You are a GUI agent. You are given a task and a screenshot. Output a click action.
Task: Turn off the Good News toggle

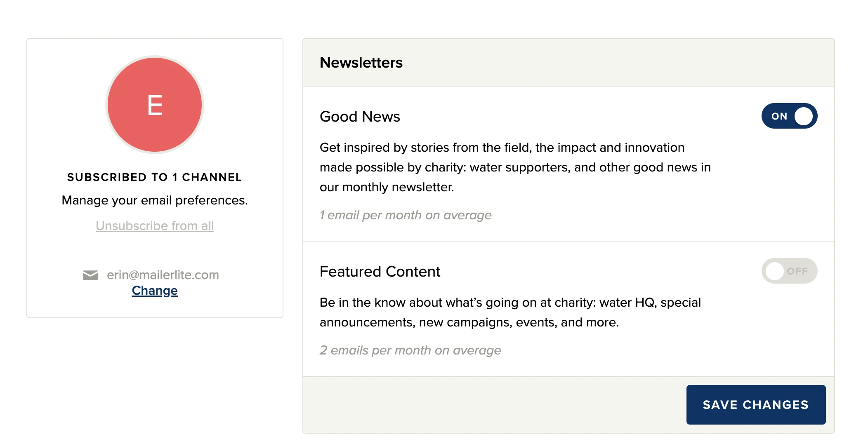(x=789, y=116)
